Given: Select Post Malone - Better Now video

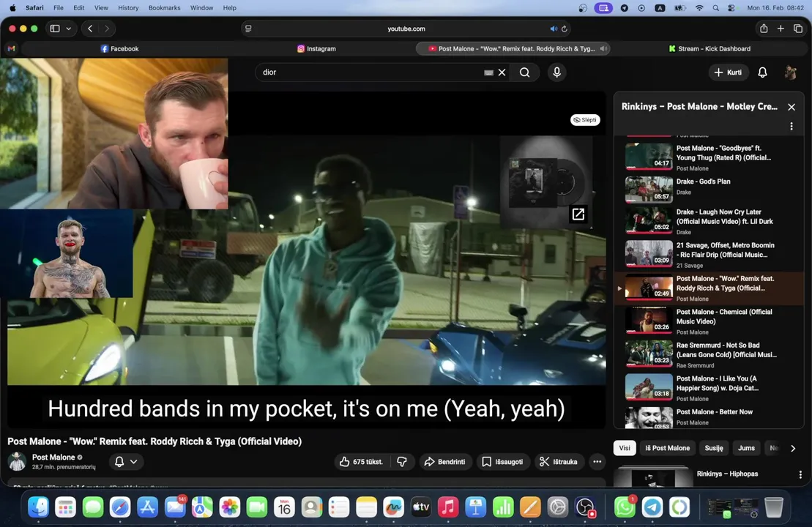Looking at the screenshot, I should click(x=709, y=416).
